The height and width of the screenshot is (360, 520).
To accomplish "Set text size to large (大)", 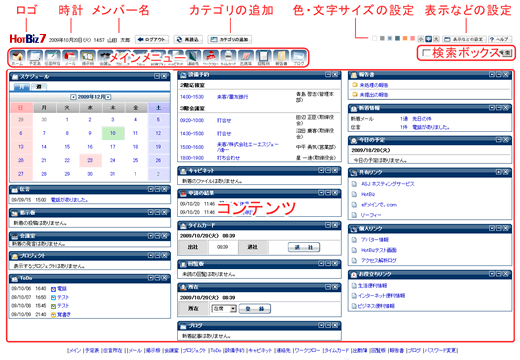I will pyautogui.click(x=436, y=39).
